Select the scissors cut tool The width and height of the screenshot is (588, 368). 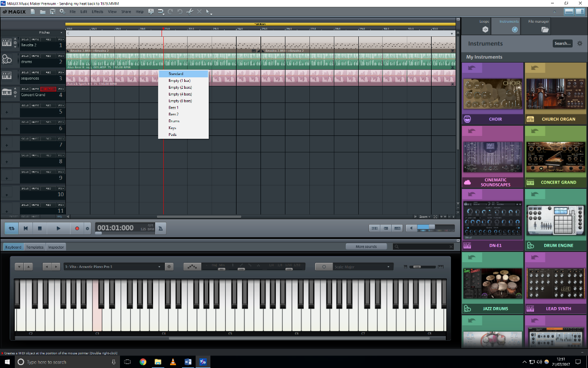coord(190,11)
